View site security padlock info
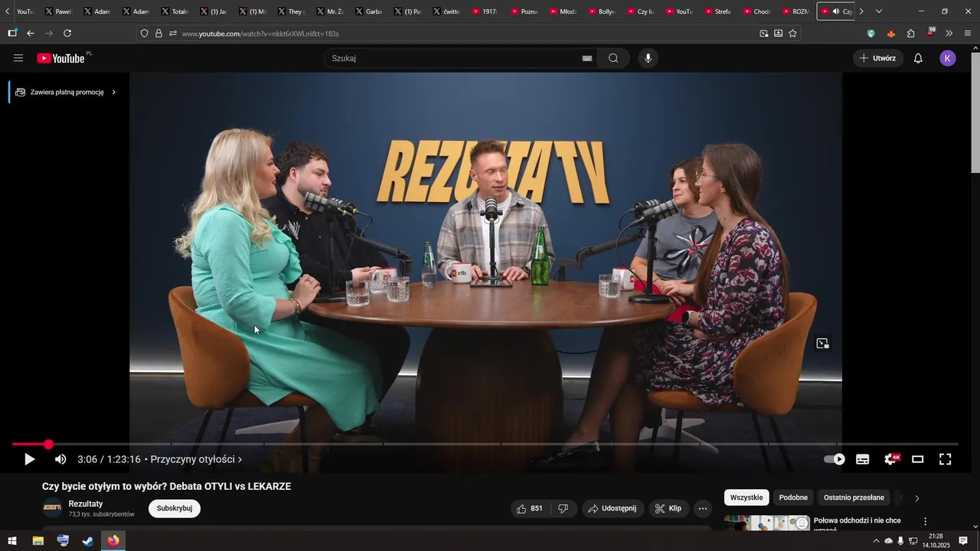The width and height of the screenshot is (980, 551). coord(158,33)
